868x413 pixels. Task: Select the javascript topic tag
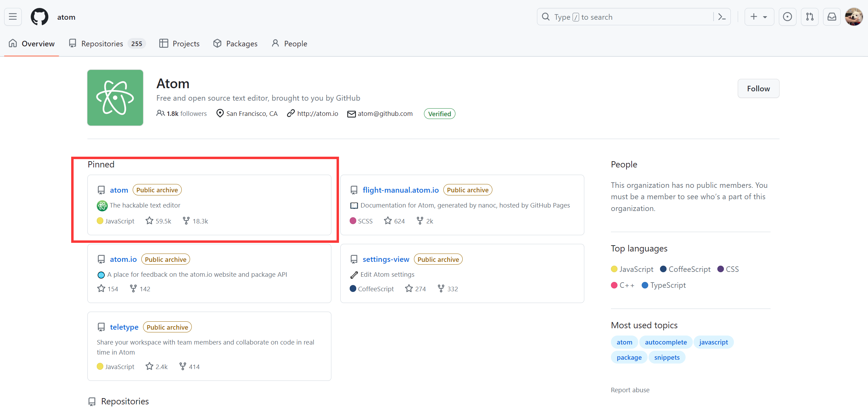714,342
